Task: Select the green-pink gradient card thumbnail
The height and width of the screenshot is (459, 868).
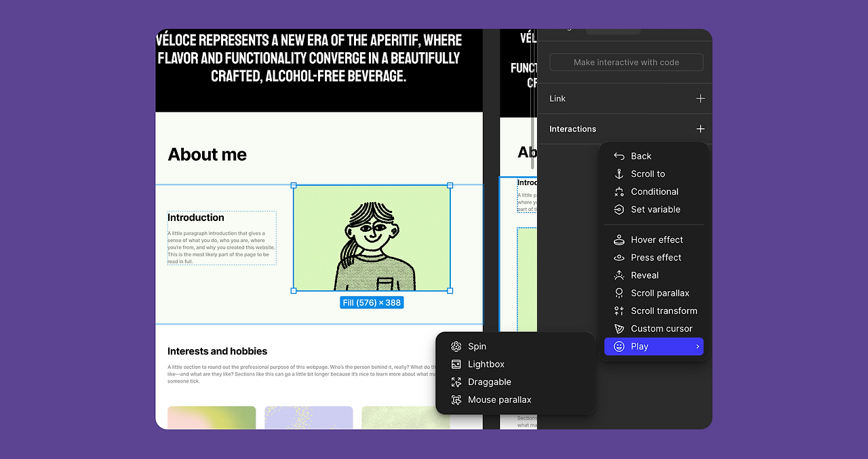Action: [212, 417]
